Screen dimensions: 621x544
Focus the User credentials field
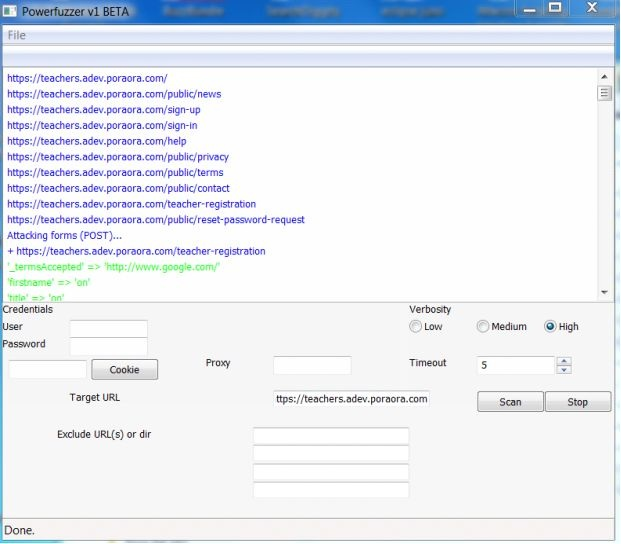coord(109,329)
